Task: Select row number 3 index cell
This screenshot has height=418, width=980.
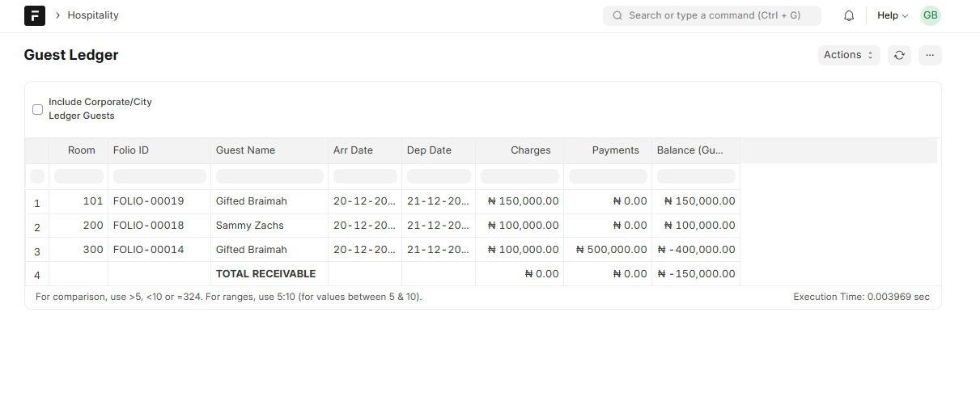Action: (x=37, y=250)
